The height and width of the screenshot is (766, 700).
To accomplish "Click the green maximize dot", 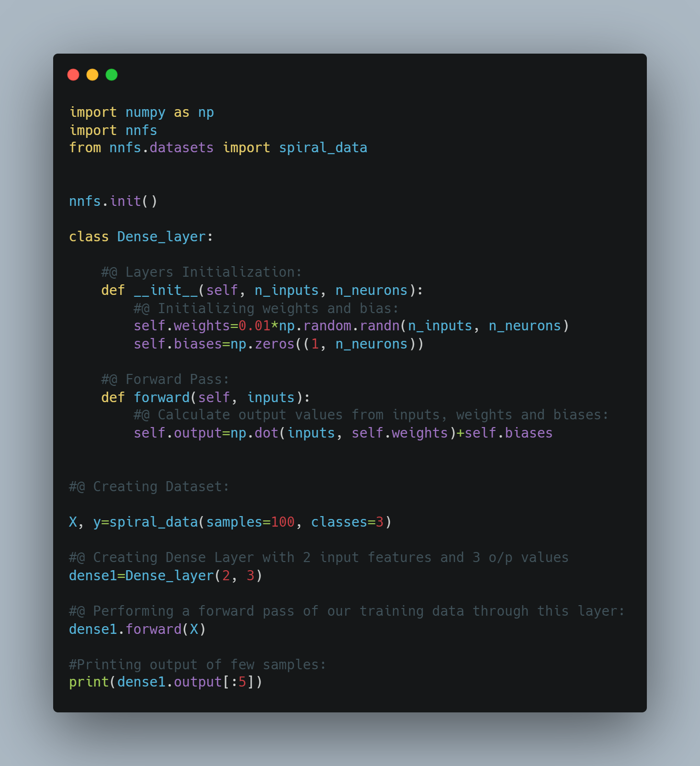I will point(112,75).
